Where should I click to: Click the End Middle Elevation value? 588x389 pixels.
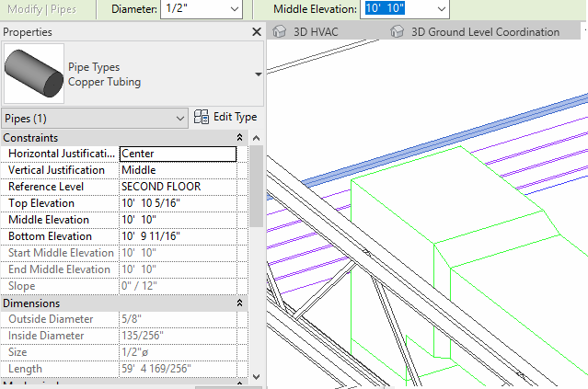point(178,269)
